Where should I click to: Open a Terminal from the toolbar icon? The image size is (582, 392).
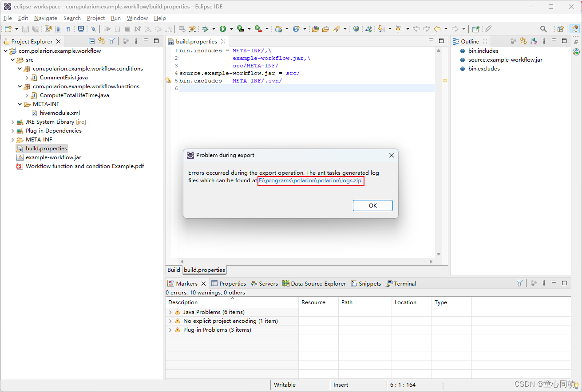pyautogui.click(x=81, y=29)
